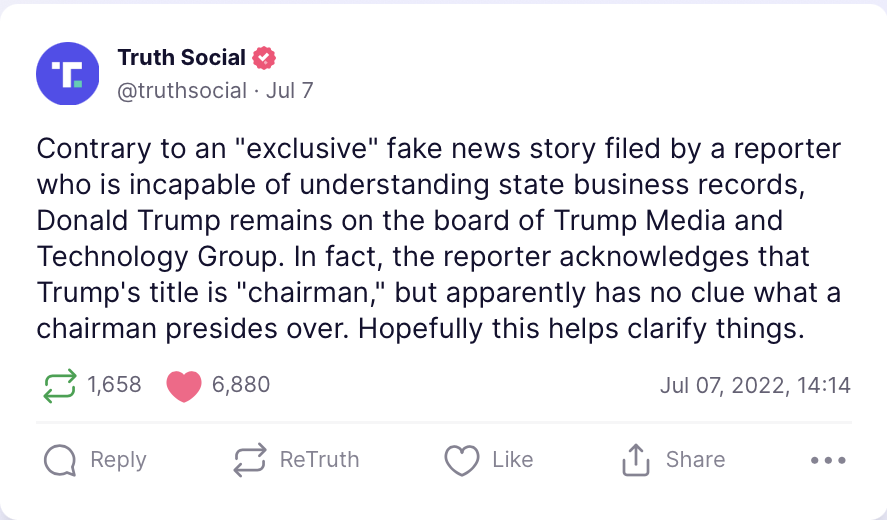Viewport: 887px width, 520px height.
Task: Open the Truth Social display name link
Action: (x=182, y=58)
